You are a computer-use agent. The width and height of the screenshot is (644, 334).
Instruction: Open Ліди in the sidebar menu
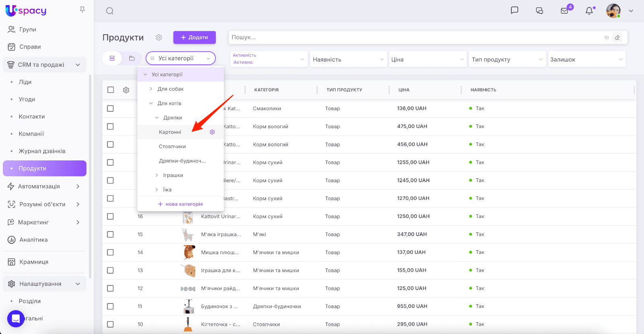pyautogui.click(x=25, y=82)
